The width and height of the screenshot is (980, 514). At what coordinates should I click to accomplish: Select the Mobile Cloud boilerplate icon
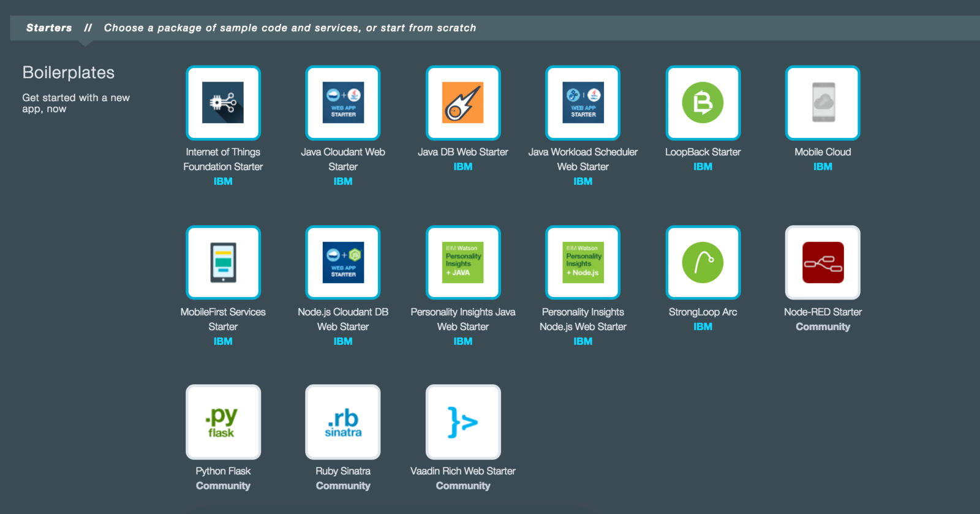(x=823, y=103)
